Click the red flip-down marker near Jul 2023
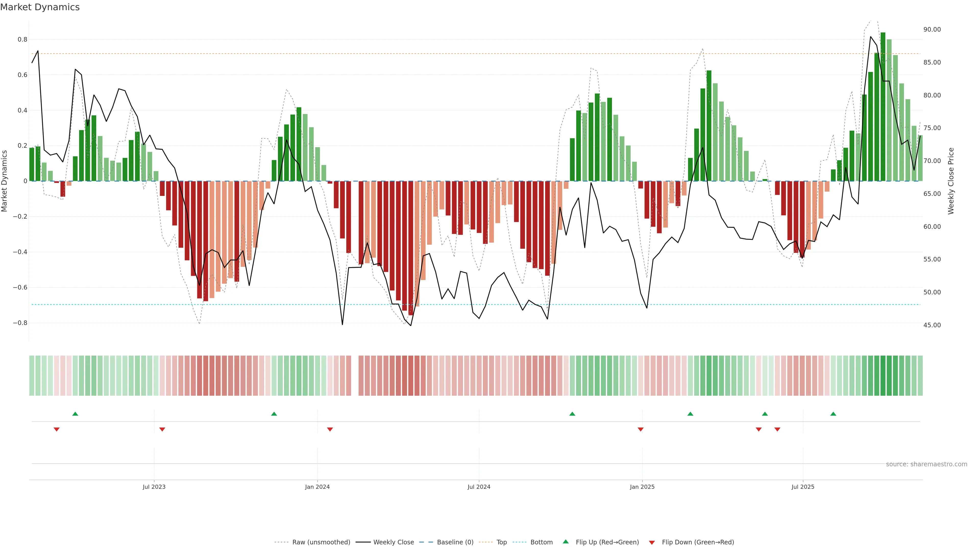 click(162, 429)
